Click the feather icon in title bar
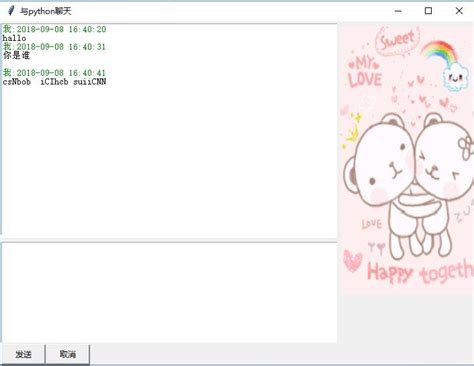Screen dimensions: 474x366 (11, 11)
